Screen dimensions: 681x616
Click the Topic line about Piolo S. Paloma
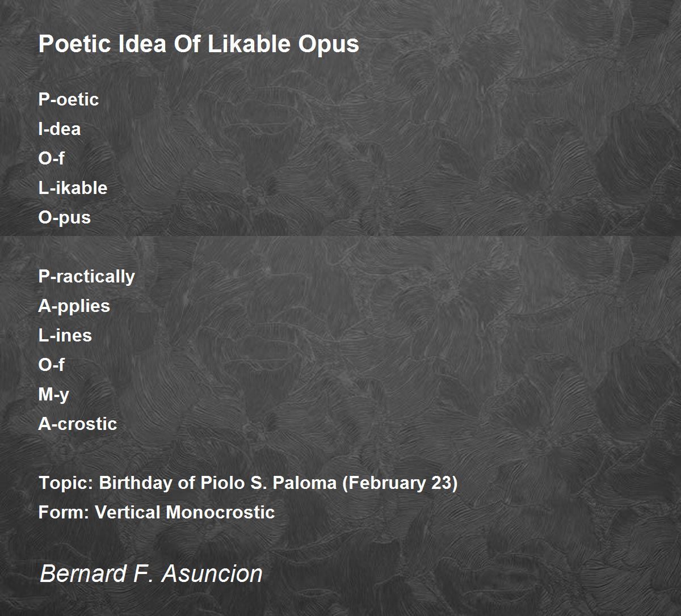[x=248, y=483]
